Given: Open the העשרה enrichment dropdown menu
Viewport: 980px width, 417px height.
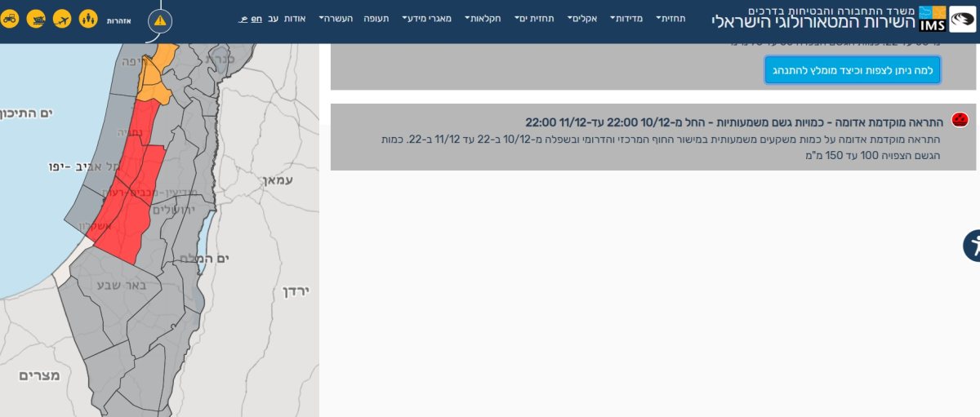Looking at the screenshot, I should [336, 18].
